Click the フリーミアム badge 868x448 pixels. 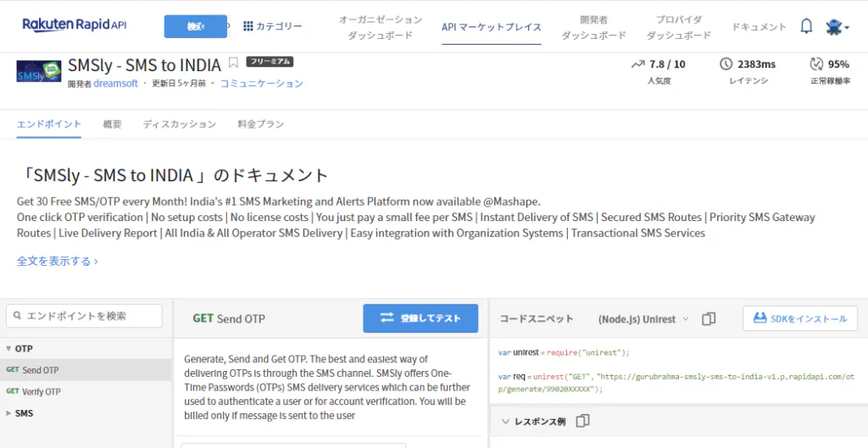pos(270,61)
